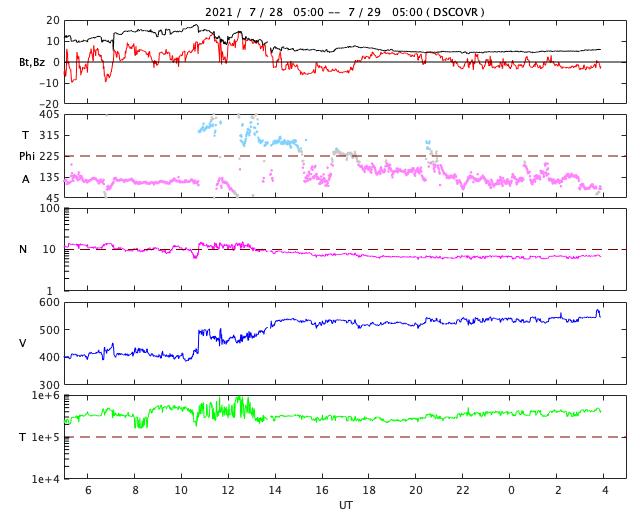Click the "V" velocity axis label
The image size is (640, 512).
point(23,343)
